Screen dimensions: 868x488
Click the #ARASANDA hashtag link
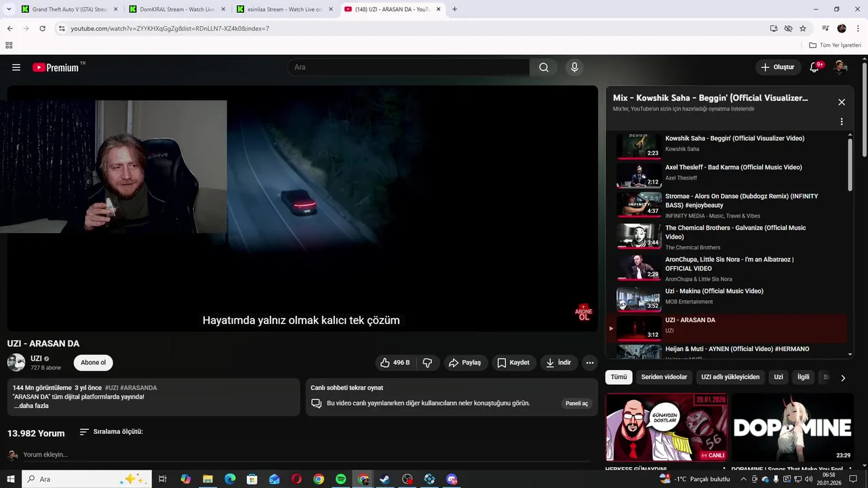point(138,388)
